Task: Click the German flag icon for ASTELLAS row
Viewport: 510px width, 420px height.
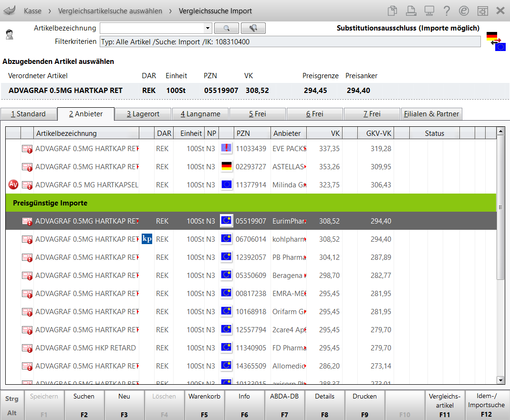Action: tap(227, 166)
